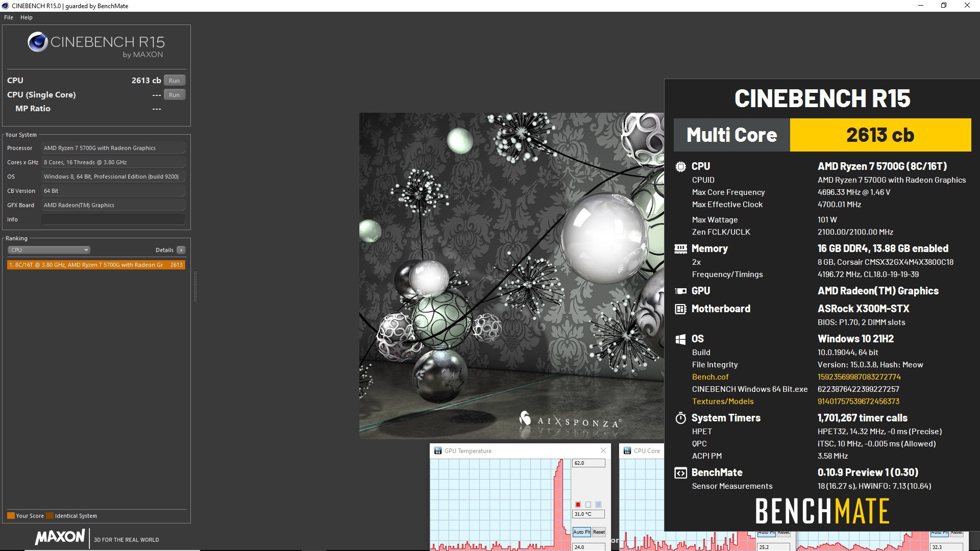Click the Windows OS icon in BenchMate
Viewport: 980px width, 551px height.
click(680, 339)
